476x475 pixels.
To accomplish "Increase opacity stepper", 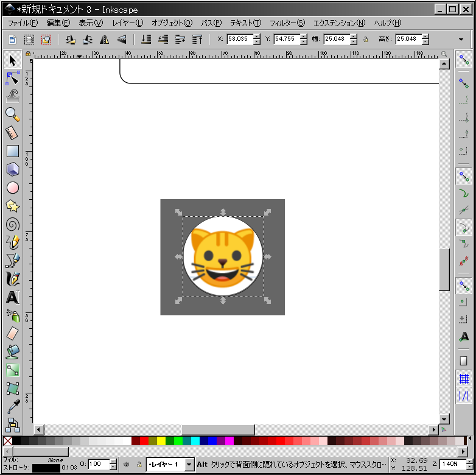I will point(113,462).
